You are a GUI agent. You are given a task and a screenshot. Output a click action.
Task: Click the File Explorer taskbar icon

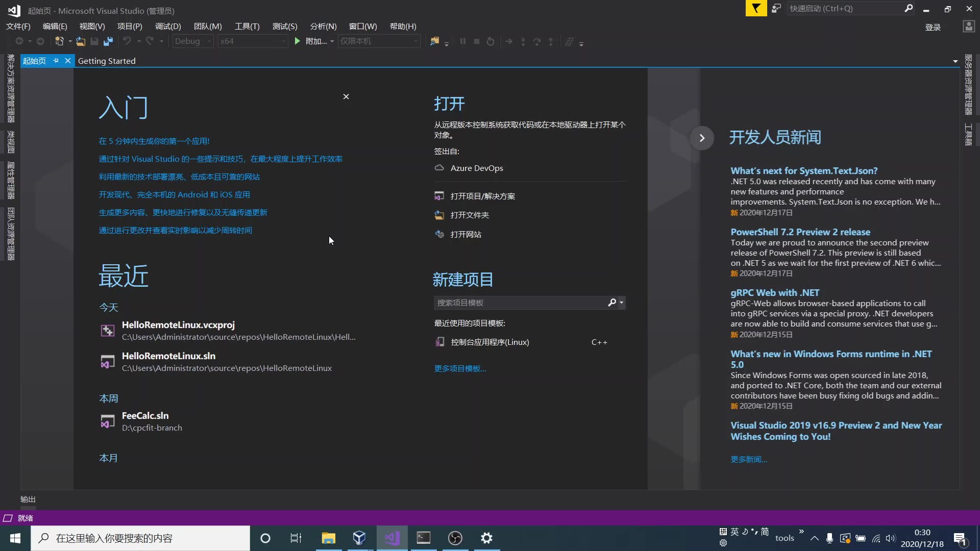click(x=328, y=538)
